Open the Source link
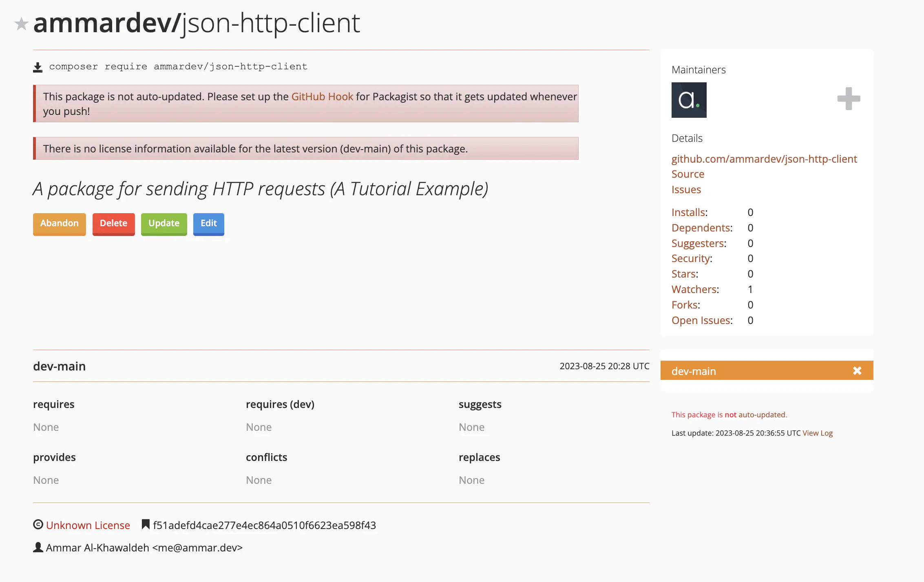Image resolution: width=924 pixels, height=582 pixels. pos(687,174)
